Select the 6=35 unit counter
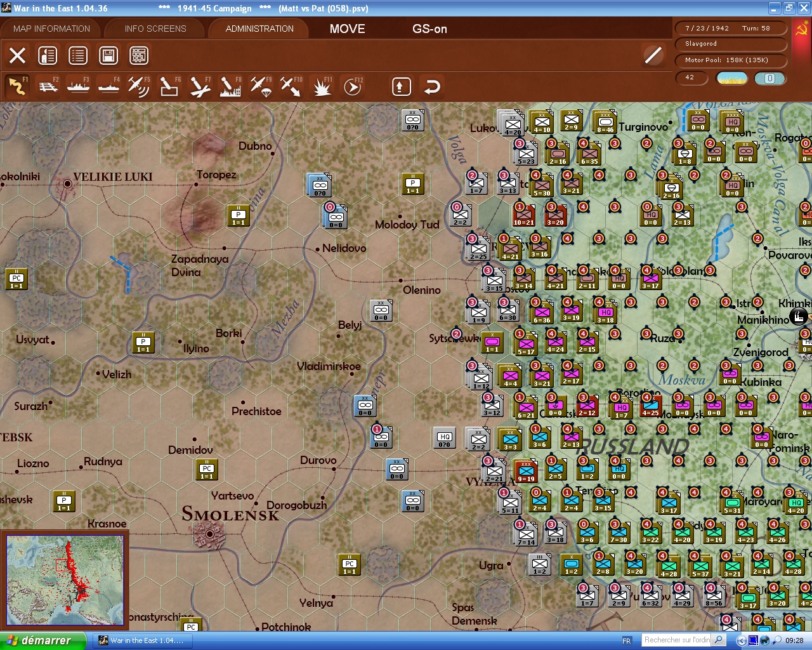 [589, 154]
